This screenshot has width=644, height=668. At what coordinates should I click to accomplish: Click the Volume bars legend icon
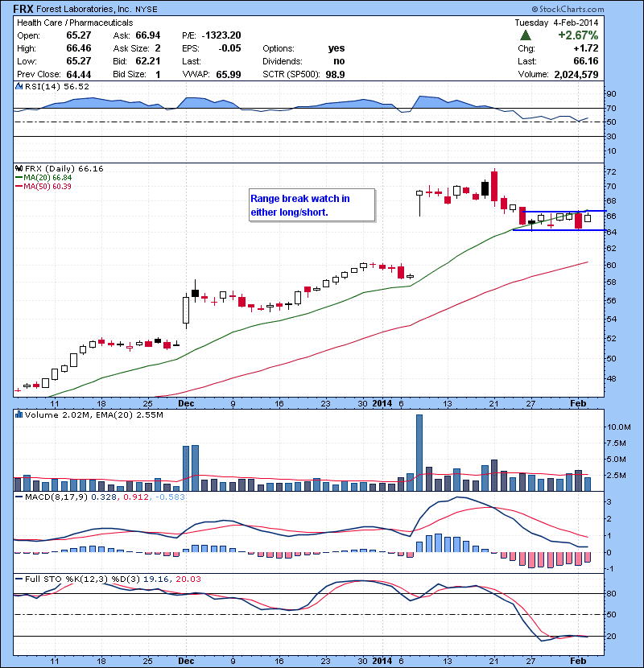coord(19,414)
